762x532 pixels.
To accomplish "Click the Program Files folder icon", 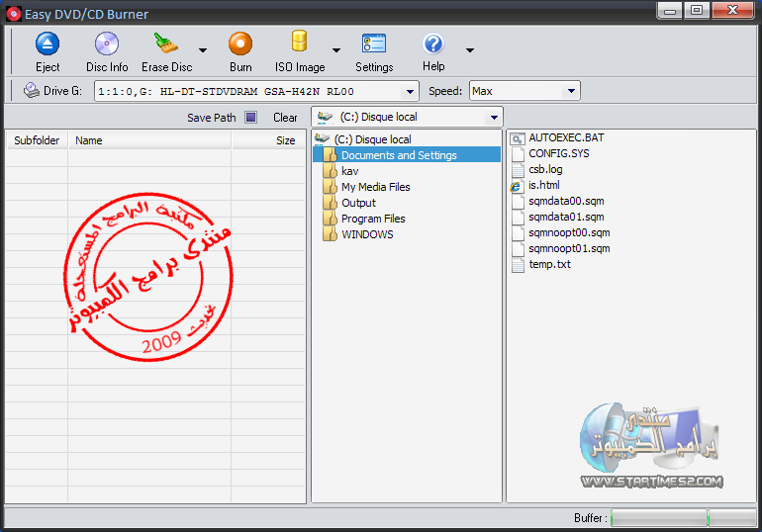I will click(x=330, y=219).
